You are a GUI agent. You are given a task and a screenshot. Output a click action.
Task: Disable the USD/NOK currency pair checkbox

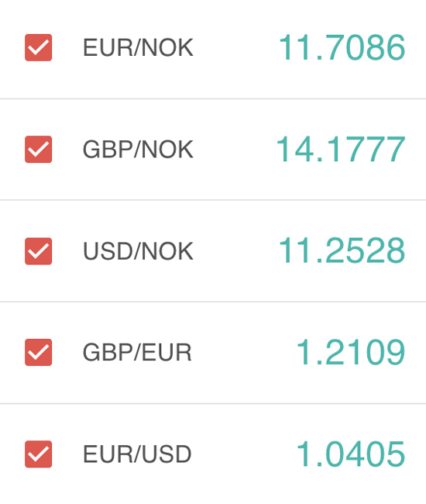38,251
